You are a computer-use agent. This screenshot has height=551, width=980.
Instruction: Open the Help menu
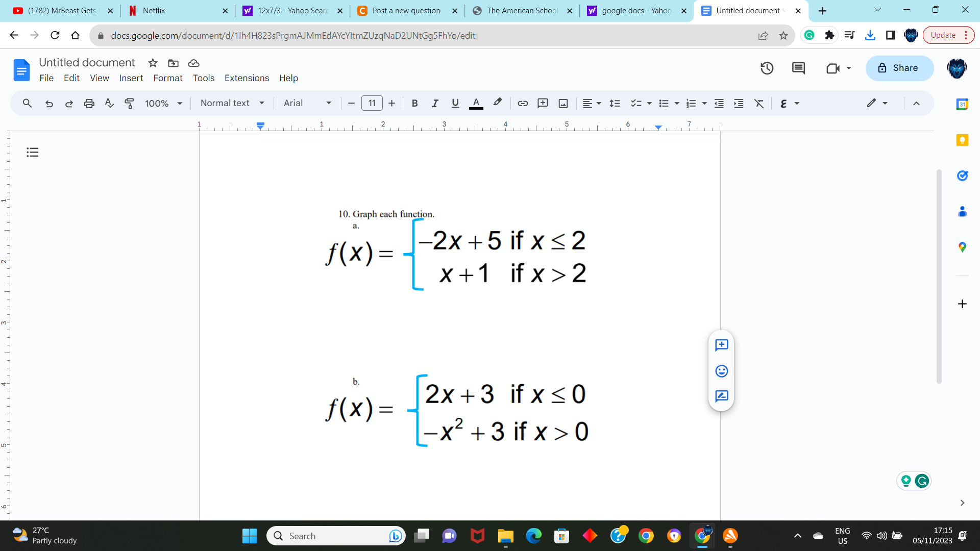click(288, 78)
